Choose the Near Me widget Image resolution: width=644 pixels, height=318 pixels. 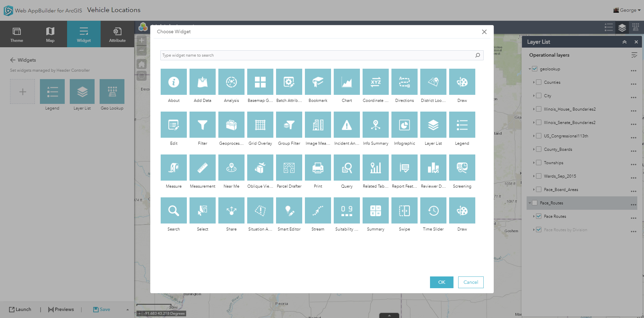[231, 168]
